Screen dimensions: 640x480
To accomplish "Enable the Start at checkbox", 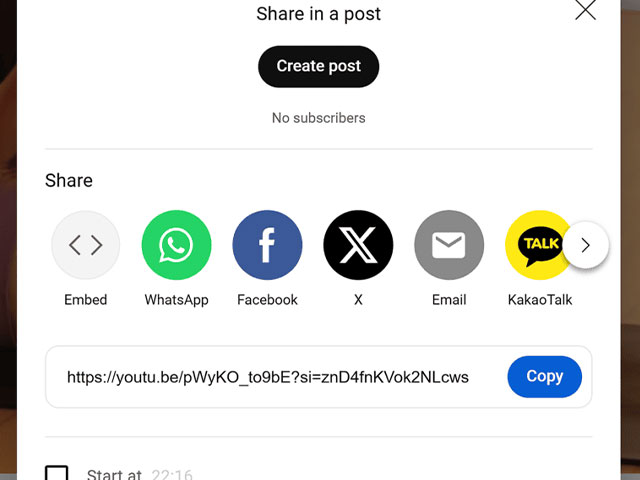I will click(57, 473).
